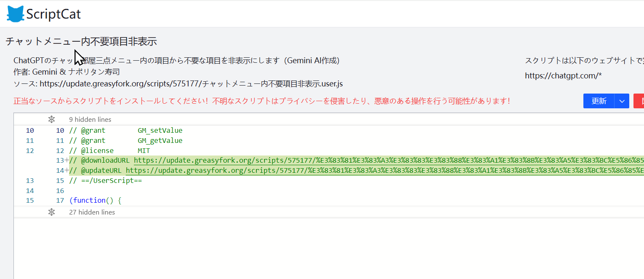Click the source URL after ソース
The image size is (644, 279).
click(x=191, y=83)
